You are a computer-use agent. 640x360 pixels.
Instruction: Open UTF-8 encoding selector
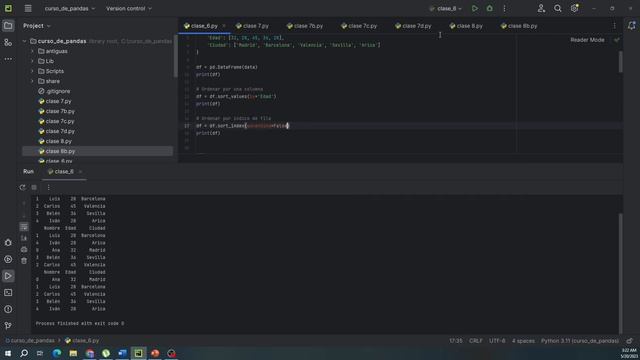pos(497,341)
